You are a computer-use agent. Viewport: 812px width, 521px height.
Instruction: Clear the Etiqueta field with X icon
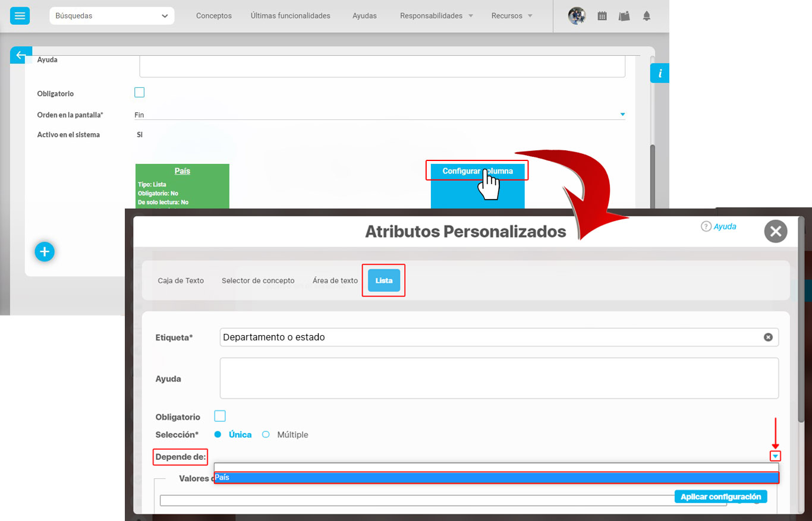pyautogui.click(x=768, y=337)
